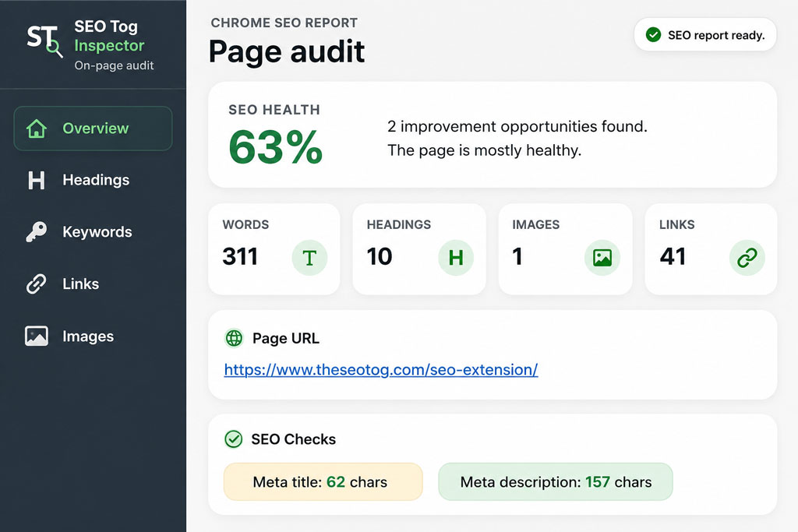Viewport: 798px width, 532px height.
Task: Click the Page audit title
Action: click(287, 51)
